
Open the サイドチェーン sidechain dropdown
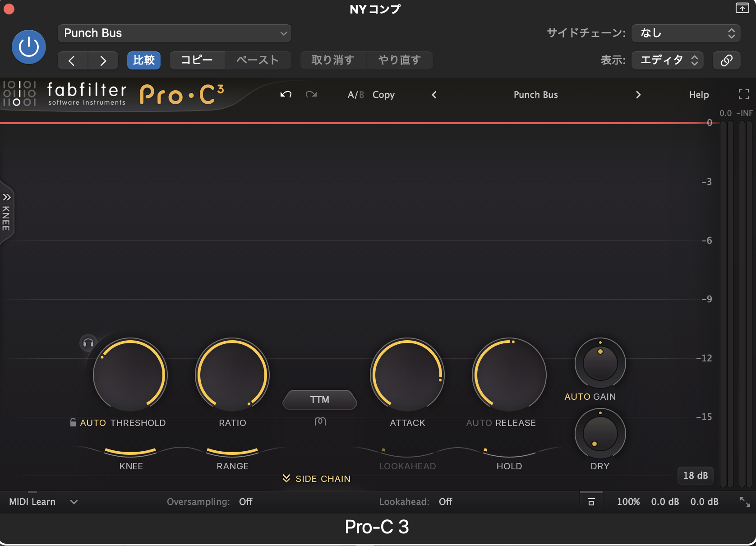(686, 33)
